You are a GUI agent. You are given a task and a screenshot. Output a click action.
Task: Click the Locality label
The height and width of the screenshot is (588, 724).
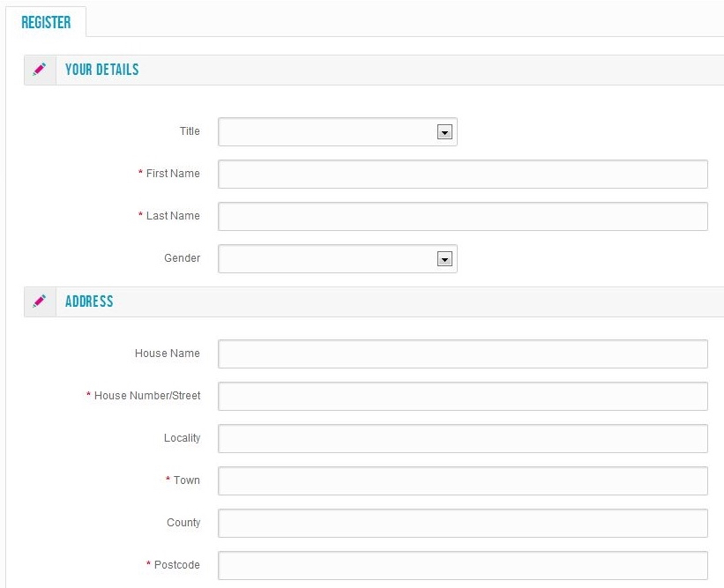click(183, 438)
